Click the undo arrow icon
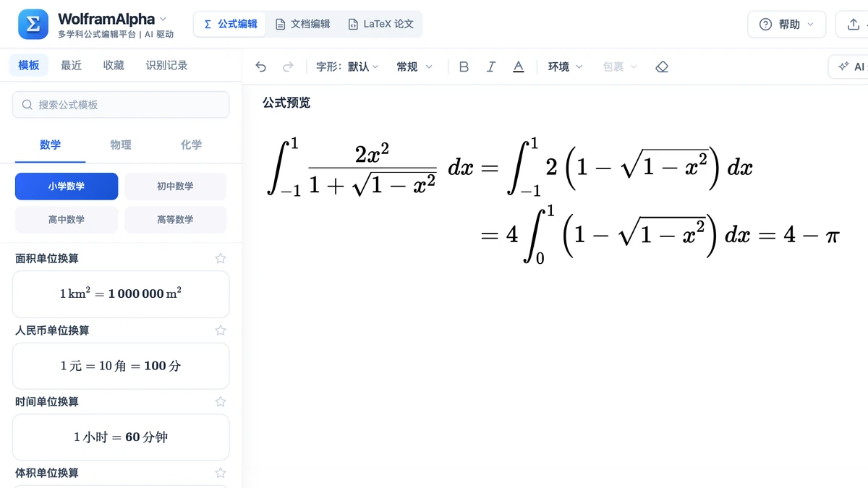The image size is (868, 488). [x=261, y=67]
